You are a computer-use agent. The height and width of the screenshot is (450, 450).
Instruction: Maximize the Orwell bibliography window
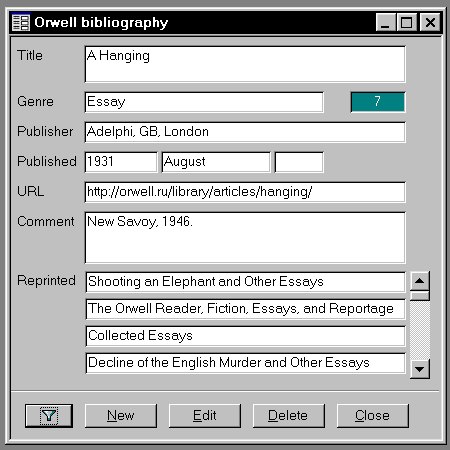point(406,23)
